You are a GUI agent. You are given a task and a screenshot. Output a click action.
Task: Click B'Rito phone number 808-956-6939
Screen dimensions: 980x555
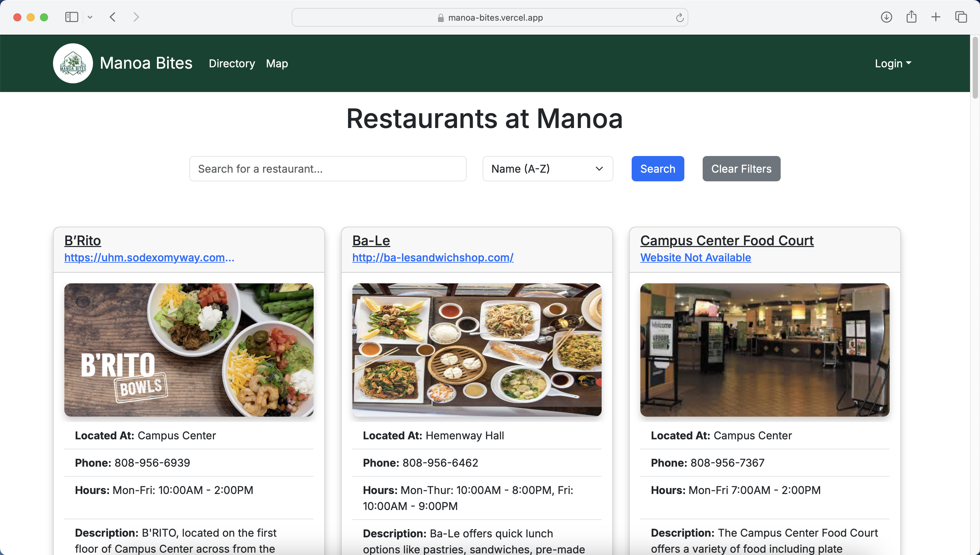(x=152, y=463)
